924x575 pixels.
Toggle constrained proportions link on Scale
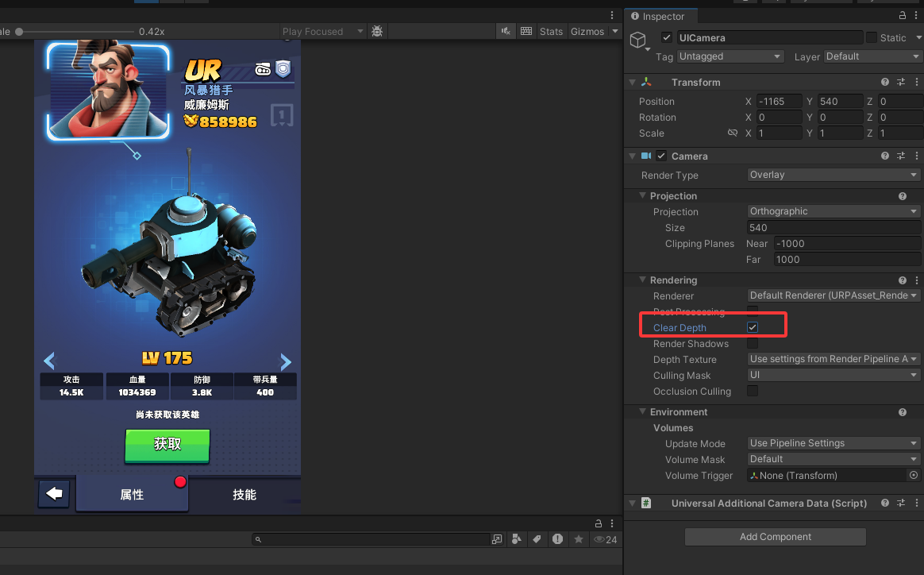pos(733,133)
